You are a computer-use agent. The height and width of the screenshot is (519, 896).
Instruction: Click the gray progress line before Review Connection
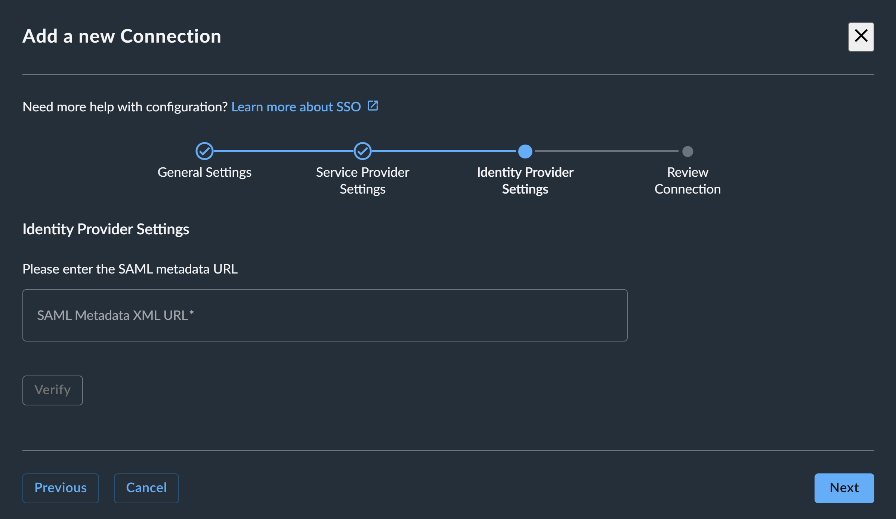[607, 151]
